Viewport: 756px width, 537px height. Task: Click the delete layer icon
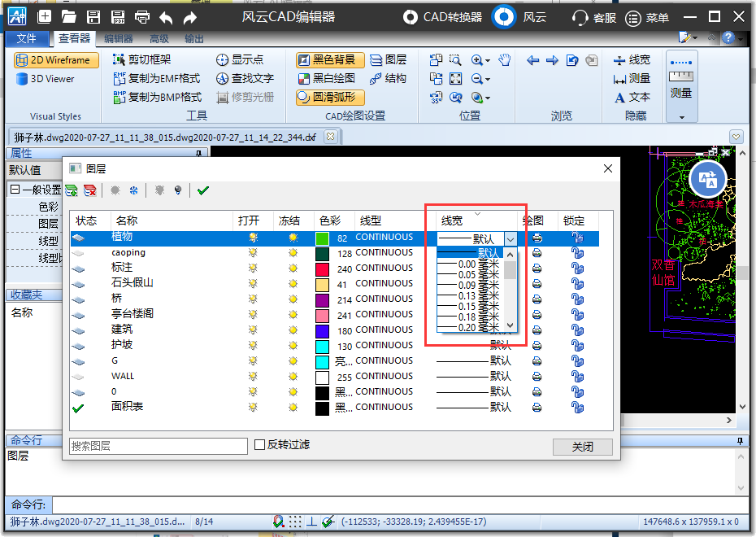(90, 190)
